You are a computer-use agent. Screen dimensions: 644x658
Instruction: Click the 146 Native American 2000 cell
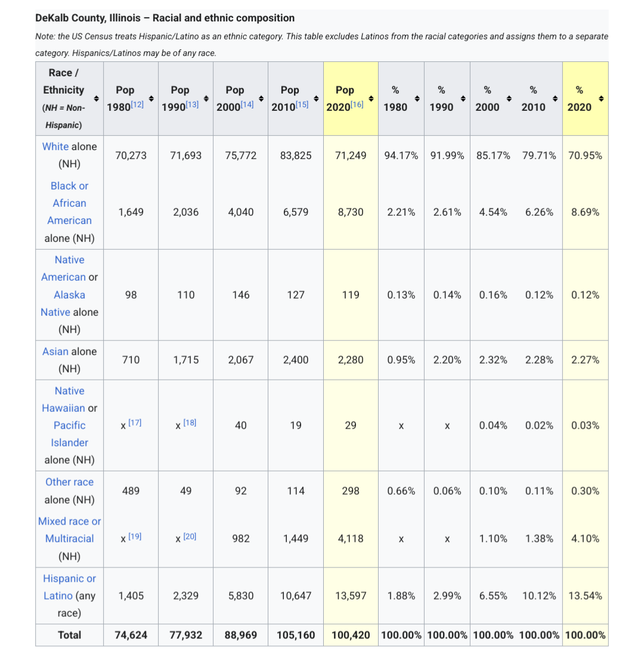tap(240, 294)
